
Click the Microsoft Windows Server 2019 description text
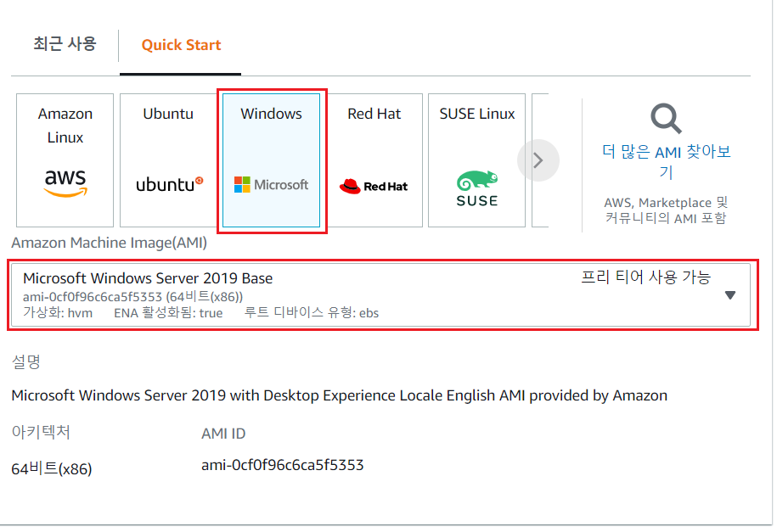[x=339, y=395]
